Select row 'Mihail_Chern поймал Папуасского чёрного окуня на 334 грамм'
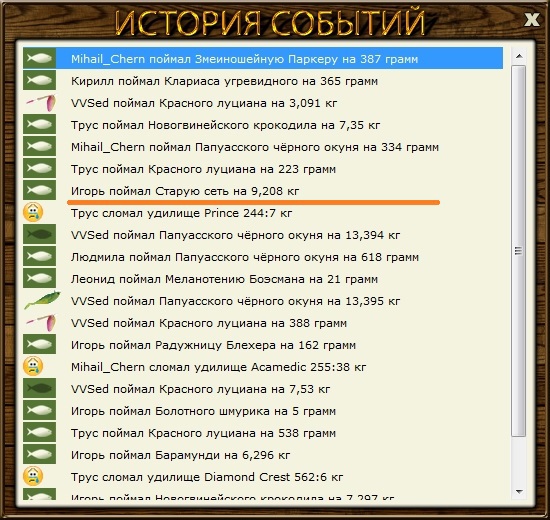The image size is (550, 520). pyautogui.click(x=263, y=146)
